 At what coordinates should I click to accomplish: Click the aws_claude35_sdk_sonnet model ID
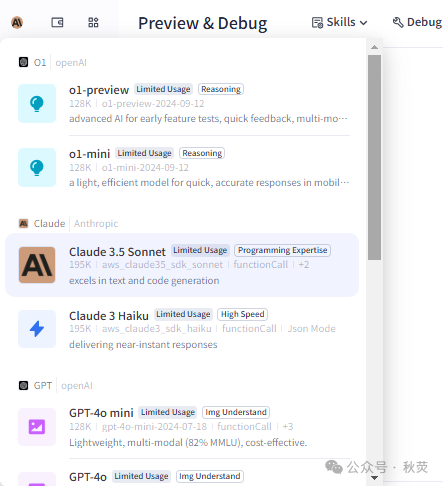[162, 265]
